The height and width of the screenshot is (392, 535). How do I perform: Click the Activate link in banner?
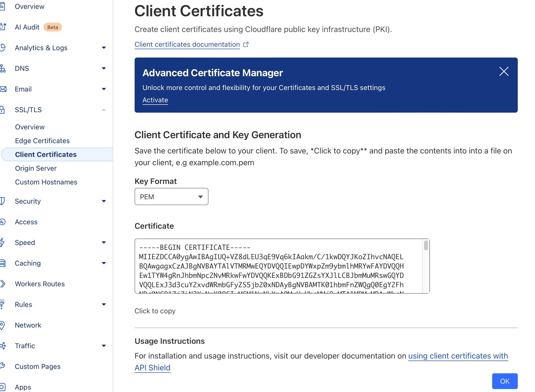tap(155, 100)
